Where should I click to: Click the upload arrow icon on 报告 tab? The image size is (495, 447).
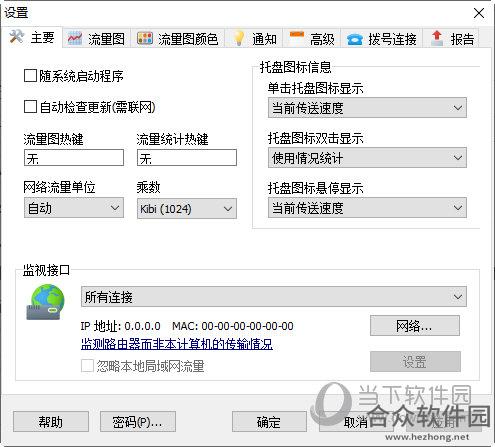tap(437, 38)
